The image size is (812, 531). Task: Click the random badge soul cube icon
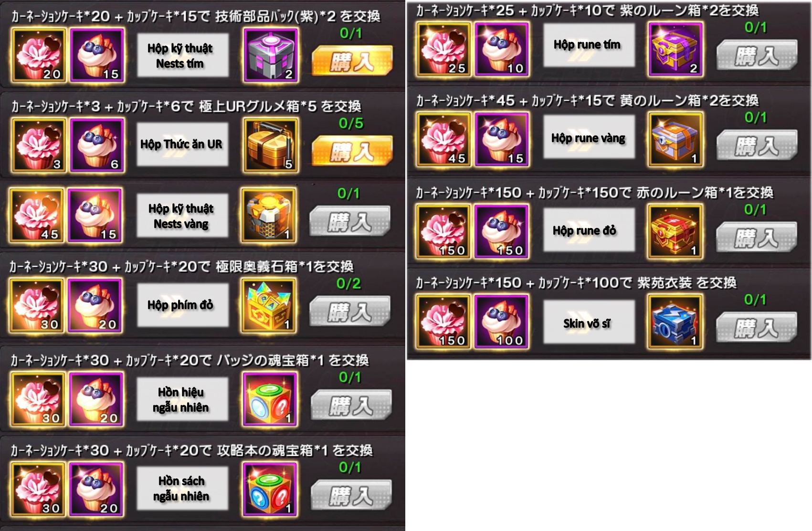pyautogui.click(x=271, y=399)
